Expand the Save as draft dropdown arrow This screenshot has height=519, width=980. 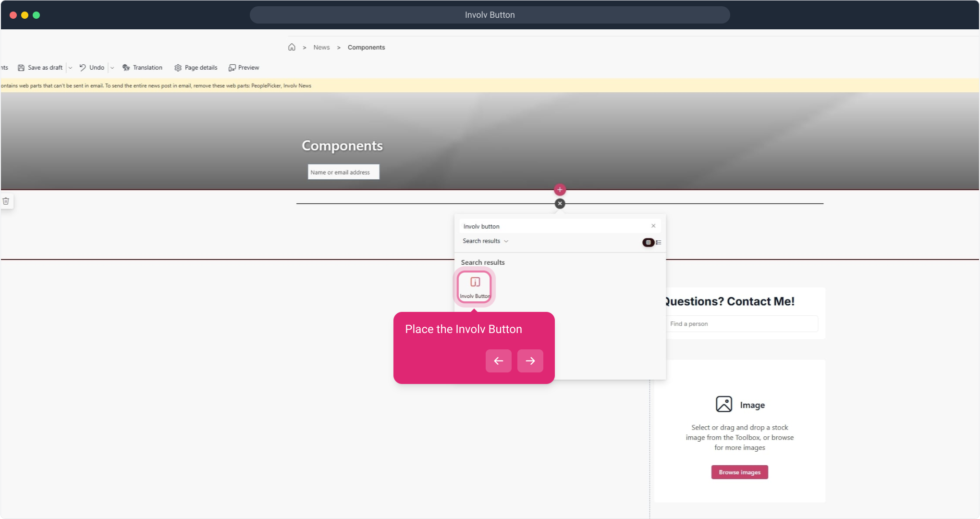coord(71,68)
